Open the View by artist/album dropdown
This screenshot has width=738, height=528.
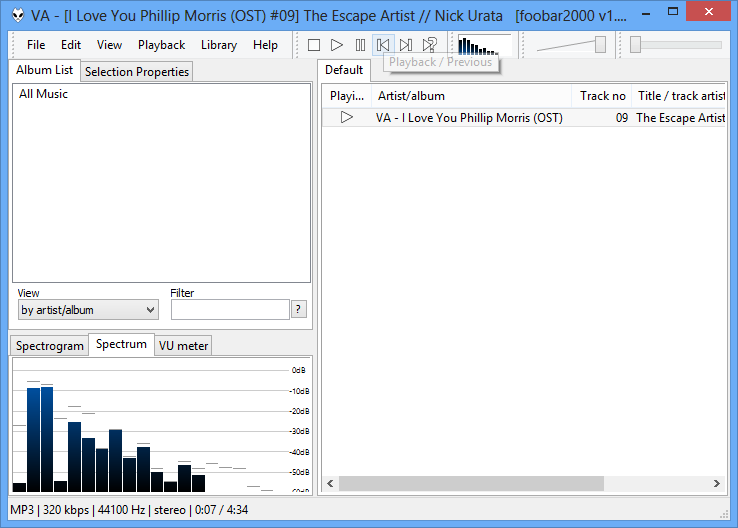pos(88,310)
